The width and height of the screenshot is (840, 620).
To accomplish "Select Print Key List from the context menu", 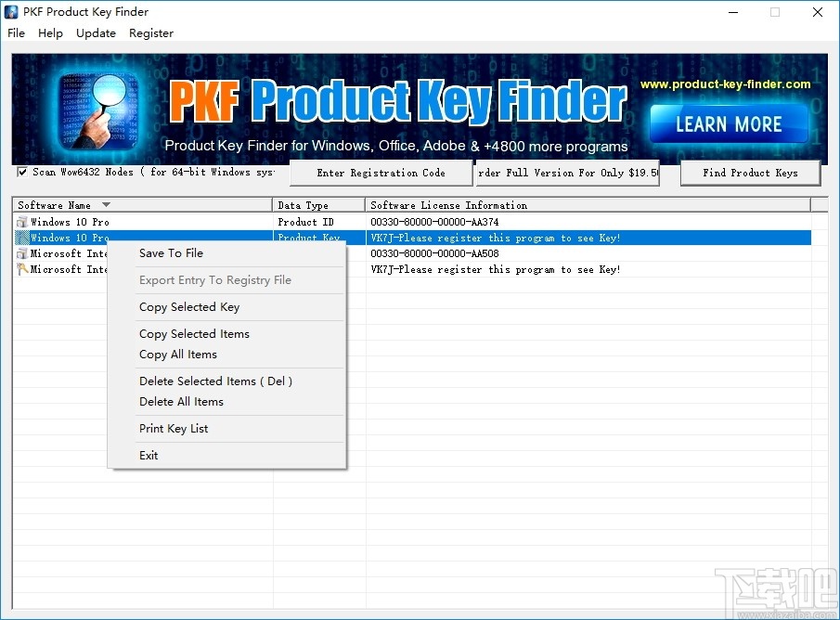I will [x=174, y=429].
